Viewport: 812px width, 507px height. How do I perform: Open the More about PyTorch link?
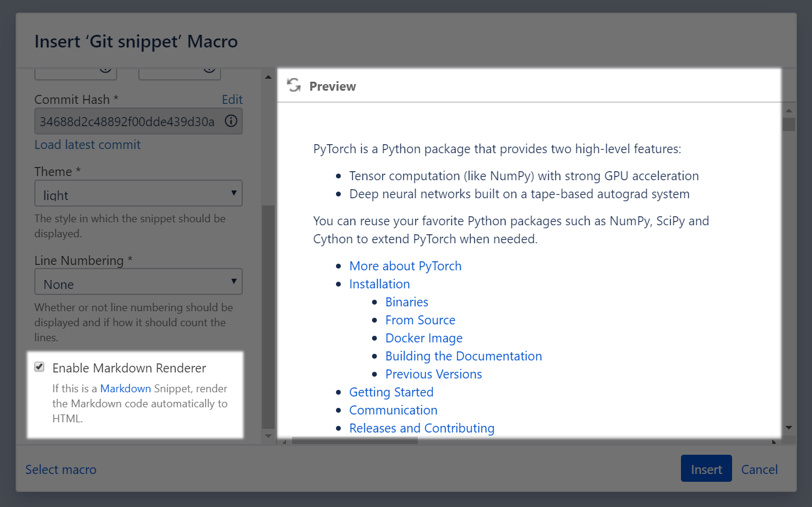click(405, 266)
